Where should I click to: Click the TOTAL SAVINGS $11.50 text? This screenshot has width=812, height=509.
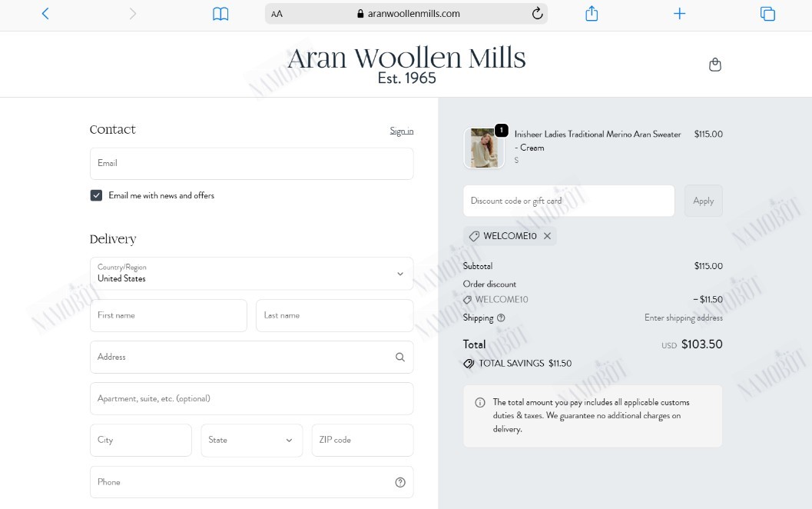[x=525, y=364]
